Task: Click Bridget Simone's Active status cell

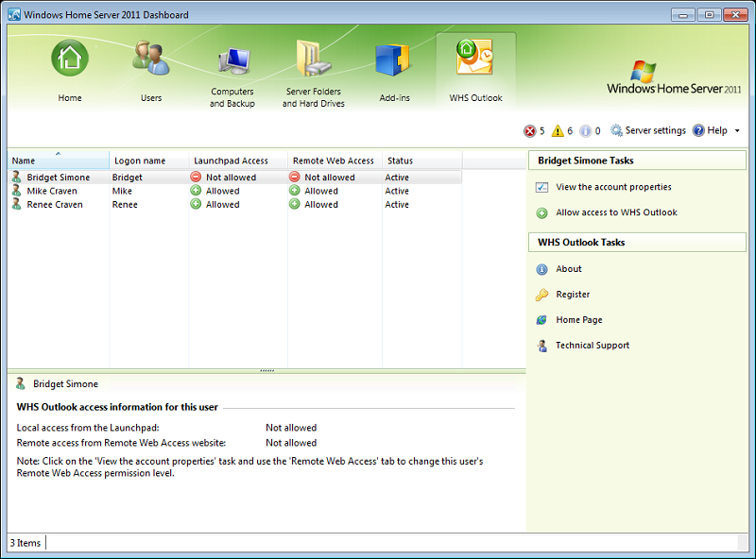Action: [x=397, y=178]
